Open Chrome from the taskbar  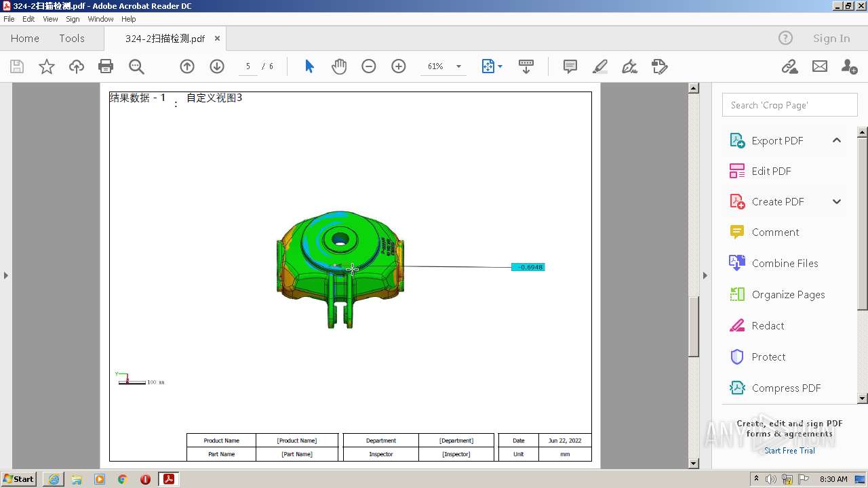click(x=123, y=479)
